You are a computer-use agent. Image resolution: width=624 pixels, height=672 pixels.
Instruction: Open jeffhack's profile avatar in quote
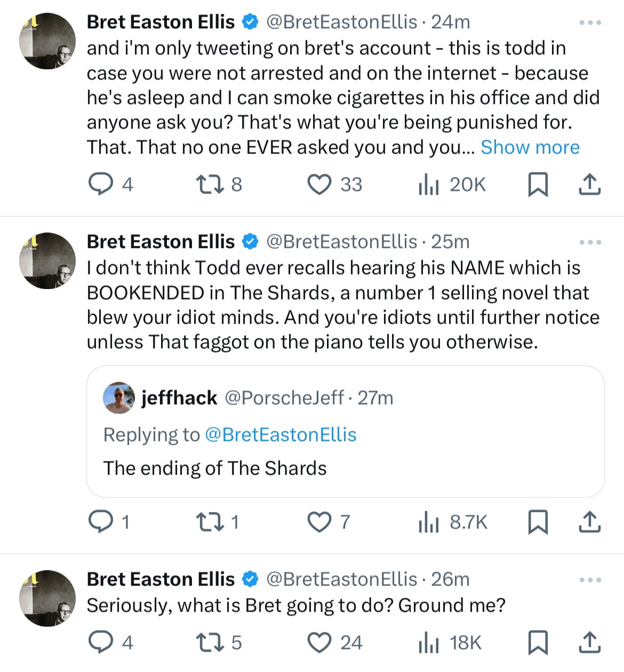pos(119,398)
